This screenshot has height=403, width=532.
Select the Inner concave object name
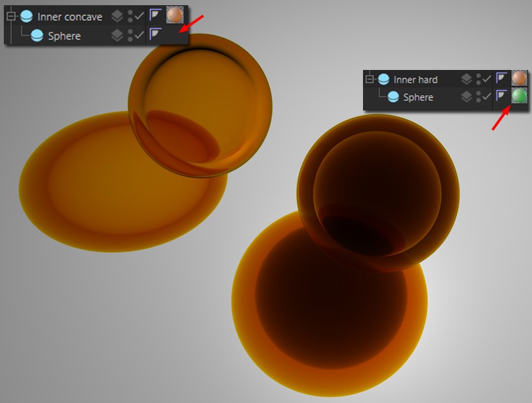tap(69, 17)
